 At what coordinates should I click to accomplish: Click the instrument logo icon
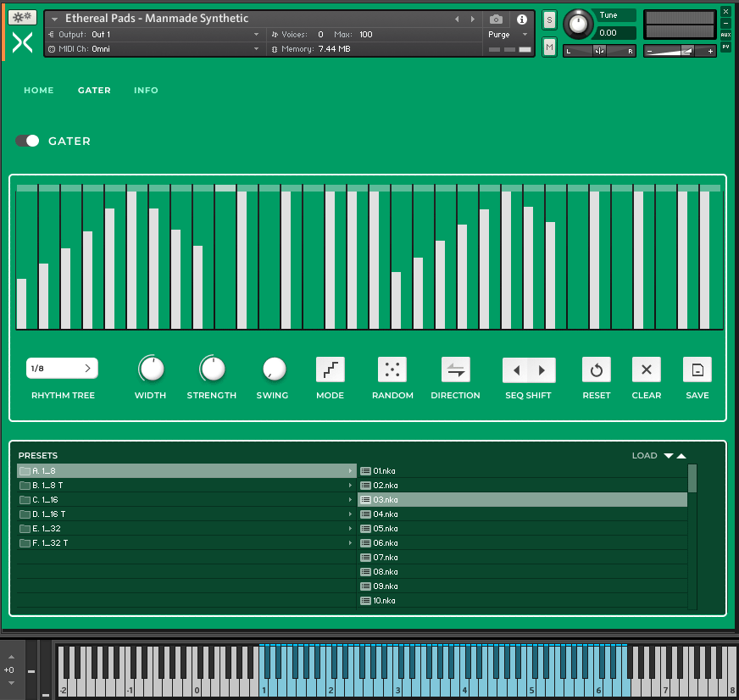(22, 43)
